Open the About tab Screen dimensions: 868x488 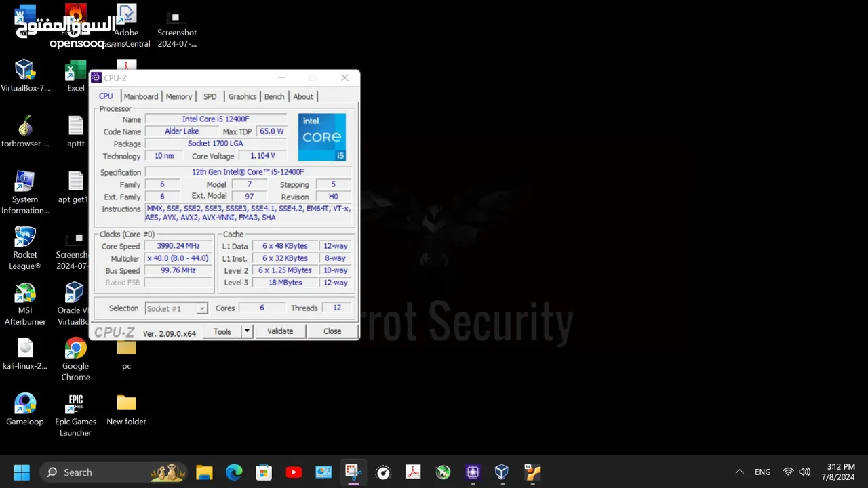tap(303, 96)
